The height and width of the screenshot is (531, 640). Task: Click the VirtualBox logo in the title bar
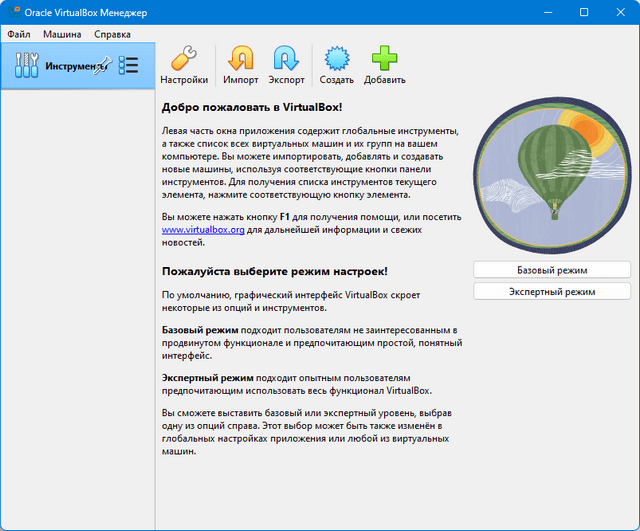click(12, 12)
